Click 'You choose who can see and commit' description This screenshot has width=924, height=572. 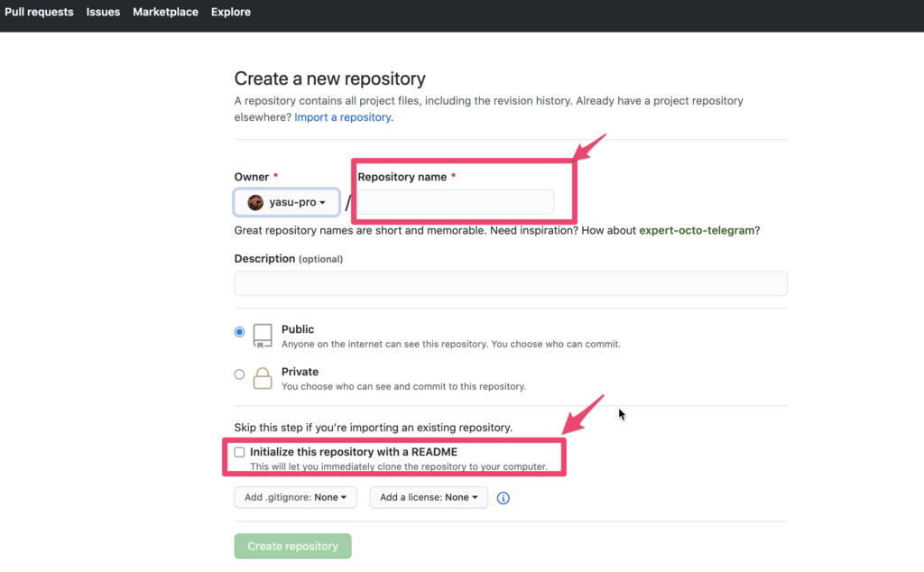[403, 386]
